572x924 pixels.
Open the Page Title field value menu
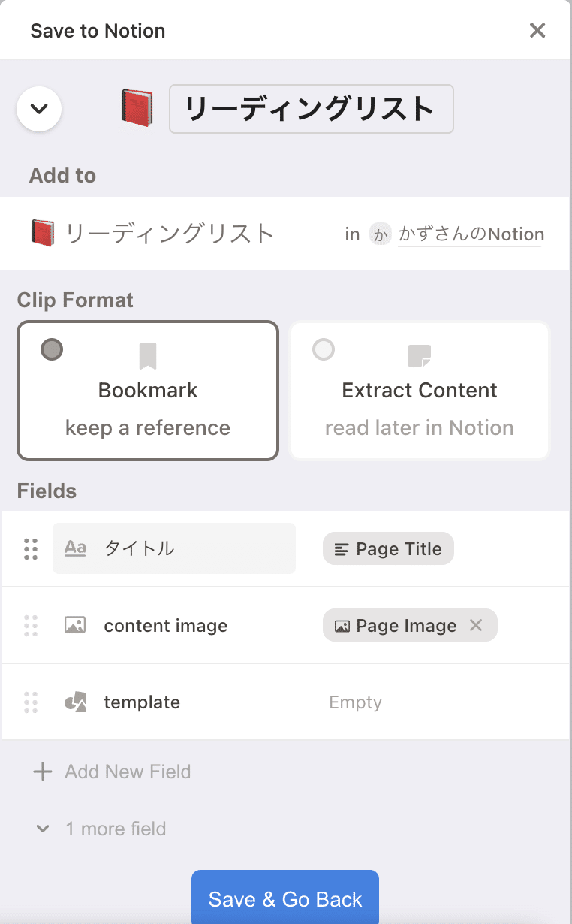(x=388, y=549)
